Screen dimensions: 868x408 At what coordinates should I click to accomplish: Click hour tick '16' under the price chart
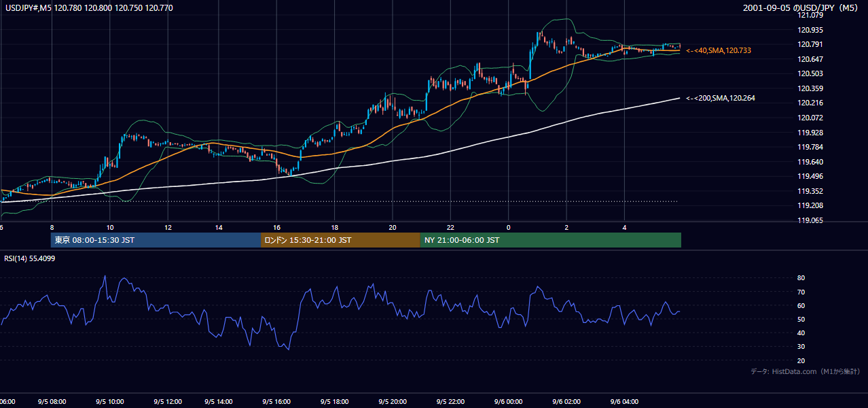click(277, 228)
